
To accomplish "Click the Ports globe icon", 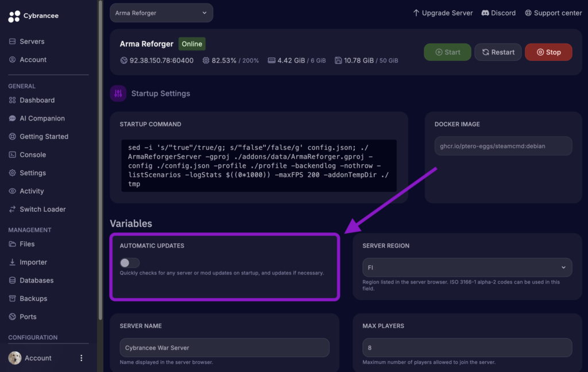I will (x=13, y=316).
